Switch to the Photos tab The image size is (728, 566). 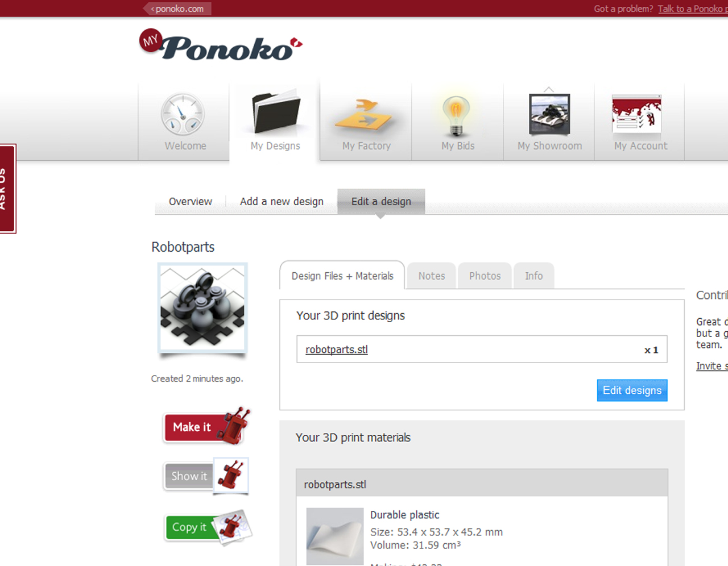[485, 276]
